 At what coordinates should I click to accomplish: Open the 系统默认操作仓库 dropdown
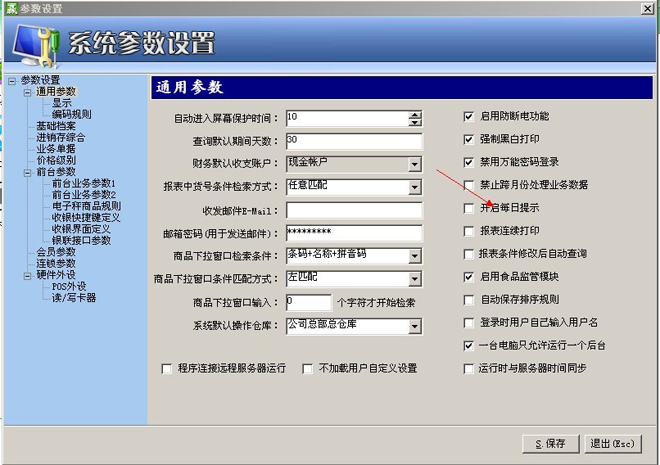pos(415,326)
